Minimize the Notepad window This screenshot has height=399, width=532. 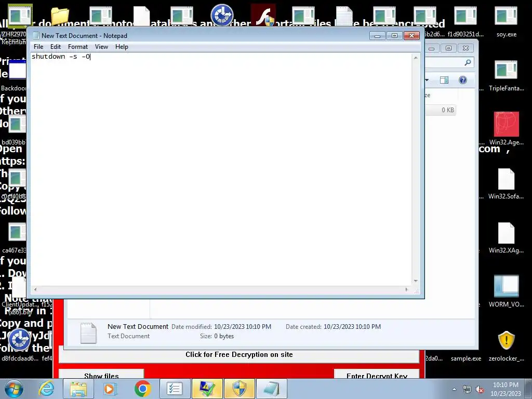(x=377, y=36)
